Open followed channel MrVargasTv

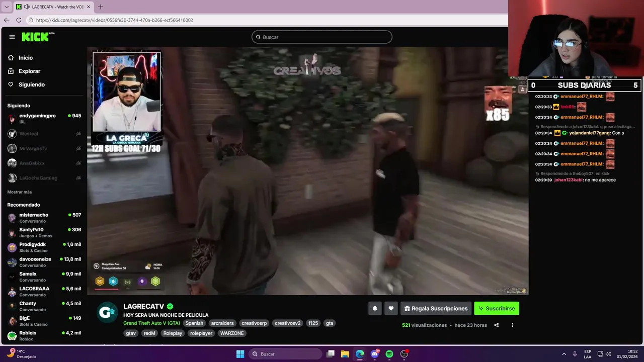tap(44, 148)
